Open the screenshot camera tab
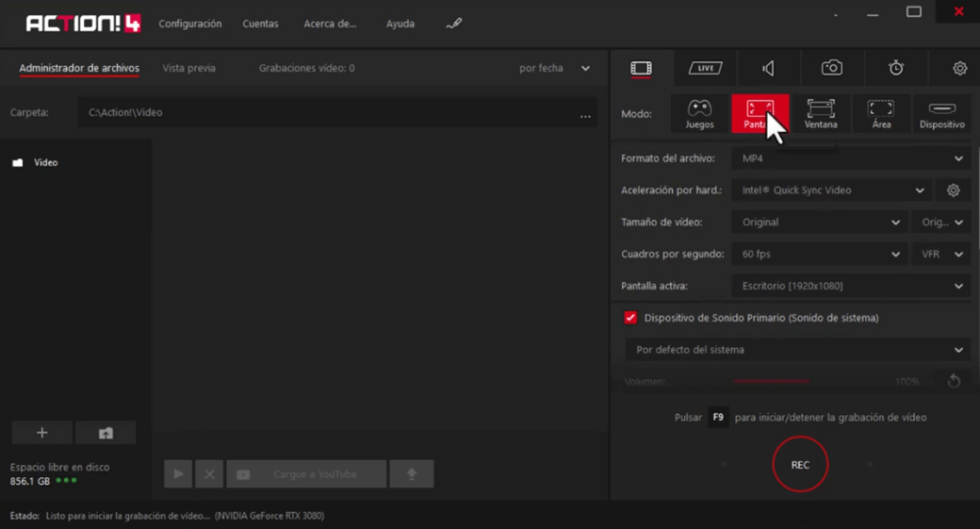The width and height of the screenshot is (980, 529). coord(833,68)
